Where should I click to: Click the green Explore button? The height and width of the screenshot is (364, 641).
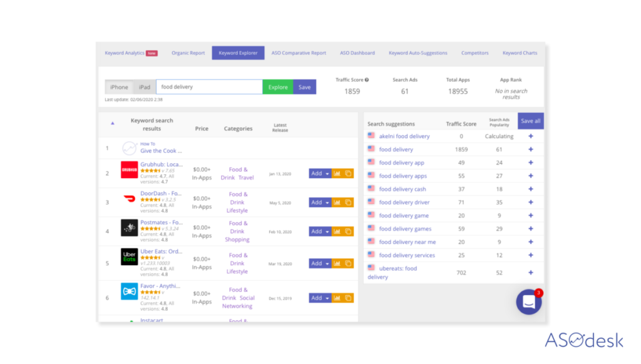coord(277,87)
